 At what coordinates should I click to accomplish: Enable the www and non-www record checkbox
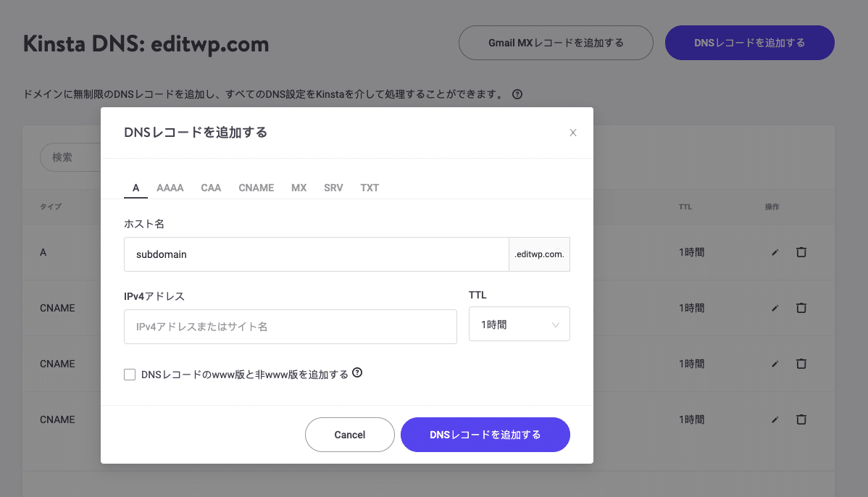click(130, 374)
